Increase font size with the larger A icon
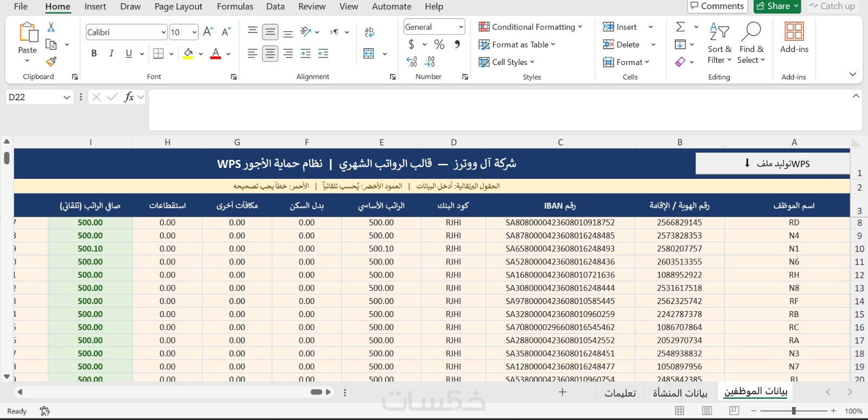The height and width of the screenshot is (420, 868). 208,32
